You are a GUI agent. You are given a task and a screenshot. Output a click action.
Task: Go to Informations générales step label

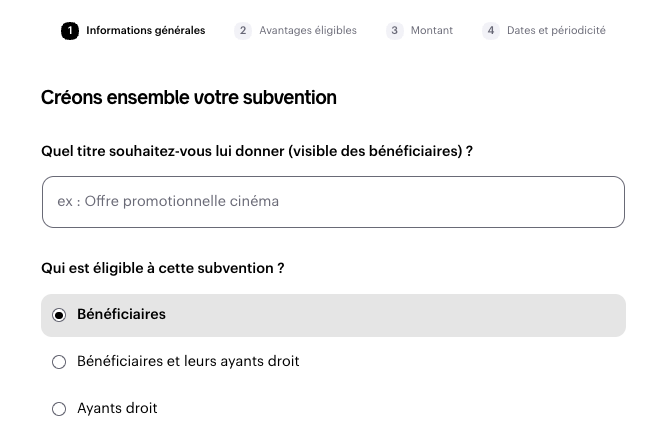pos(146,31)
